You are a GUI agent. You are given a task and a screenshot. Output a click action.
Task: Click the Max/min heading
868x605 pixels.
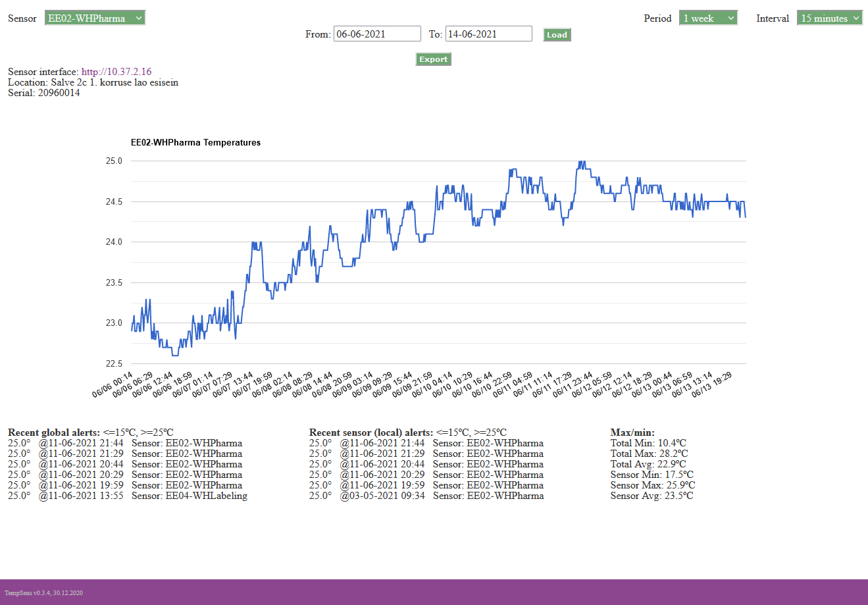click(632, 433)
